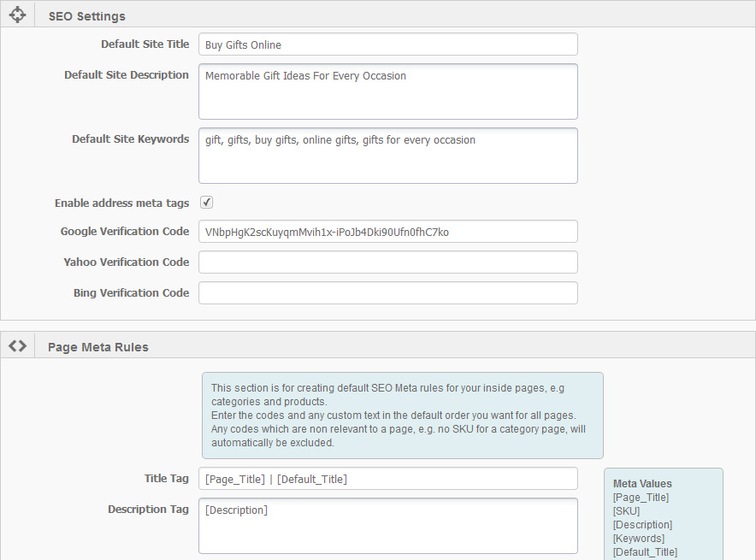Screen dimensions: 756x560
Task: Click the [Default_Title] meta value in list
Action: coord(645,551)
